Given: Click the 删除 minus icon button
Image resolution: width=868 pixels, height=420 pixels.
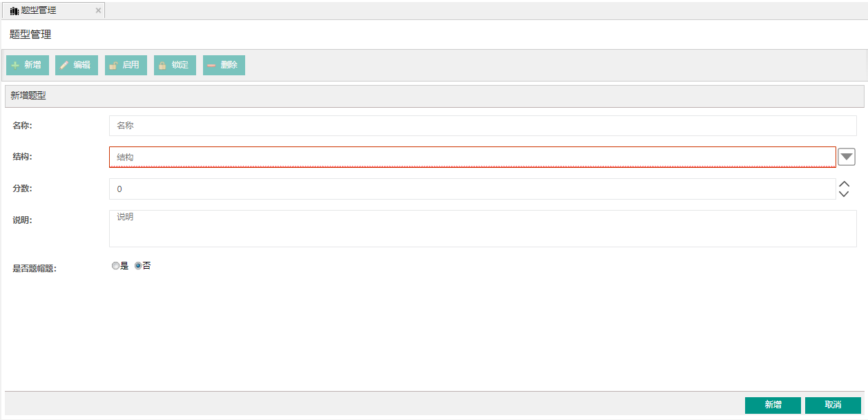Looking at the screenshot, I should (x=224, y=65).
